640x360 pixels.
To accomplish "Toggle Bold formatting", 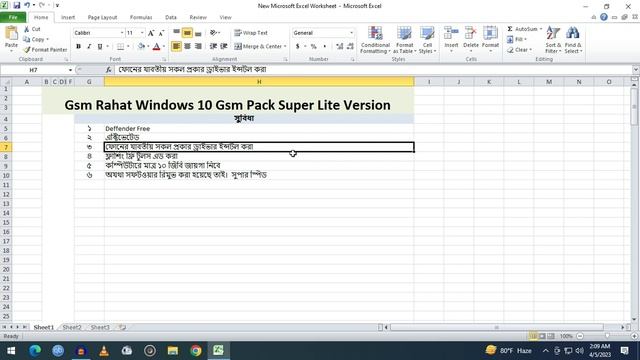I will pos(78,47).
